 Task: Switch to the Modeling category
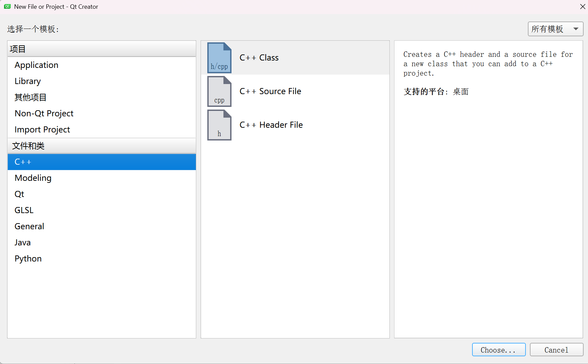[x=33, y=178]
